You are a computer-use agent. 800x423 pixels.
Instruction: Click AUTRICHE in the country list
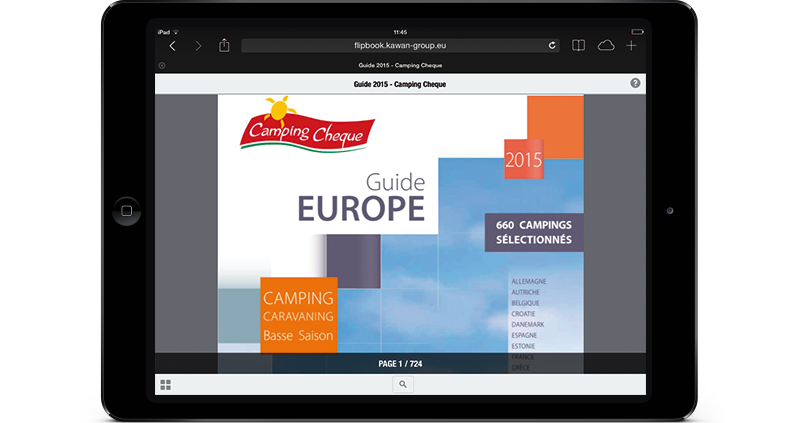(x=526, y=292)
